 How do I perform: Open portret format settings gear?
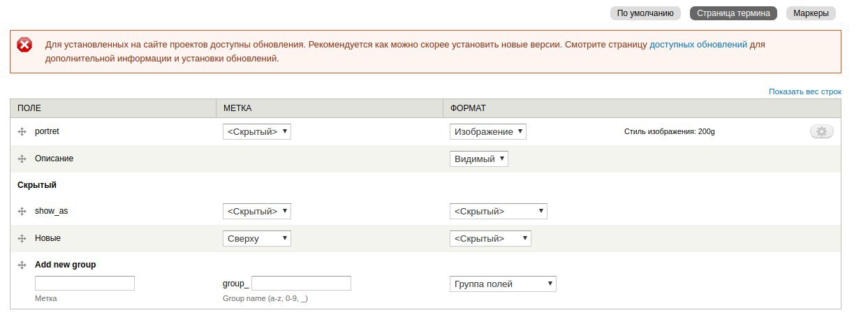coord(821,131)
